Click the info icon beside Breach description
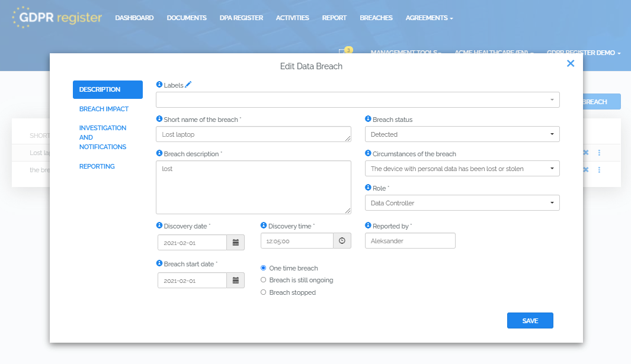This screenshot has width=631, height=364. tap(158, 154)
